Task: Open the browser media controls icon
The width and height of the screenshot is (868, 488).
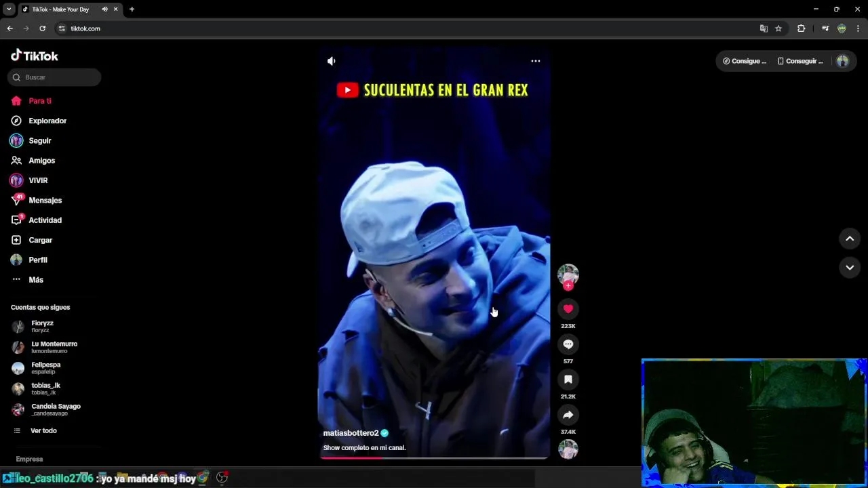Action: click(x=825, y=28)
